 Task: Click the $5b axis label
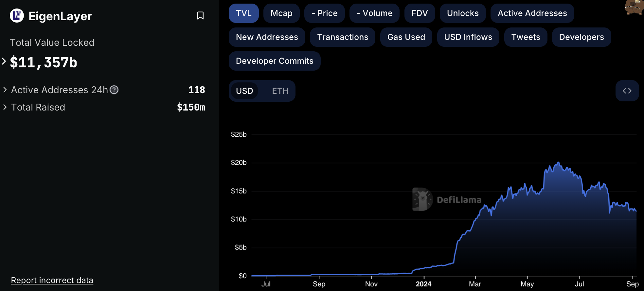(241, 248)
